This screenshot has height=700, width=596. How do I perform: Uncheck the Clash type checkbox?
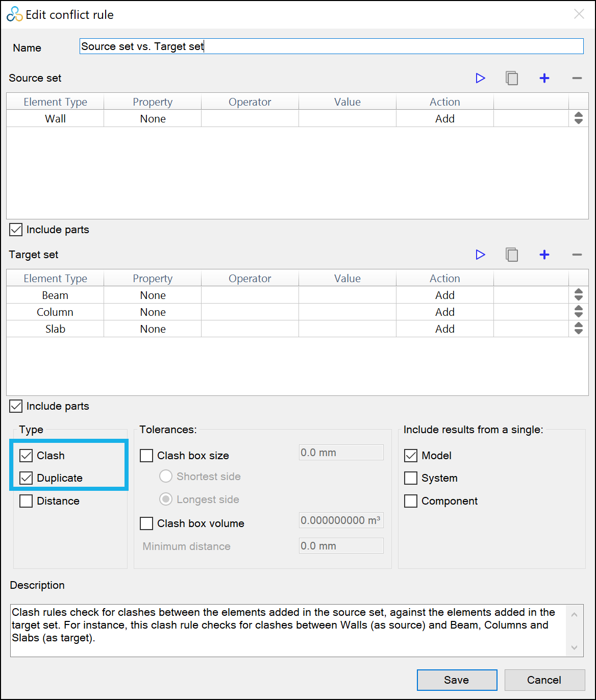(x=26, y=455)
